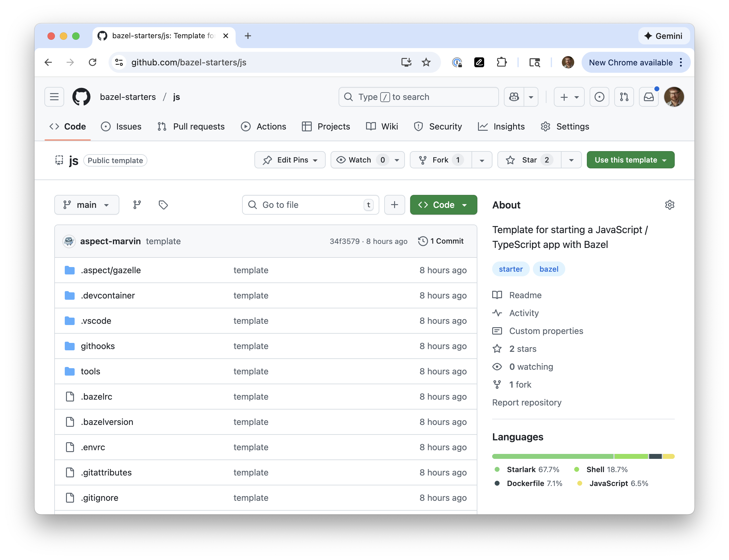Open About settings gear icon
Screen dimensions: 729x560
tap(669, 205)
